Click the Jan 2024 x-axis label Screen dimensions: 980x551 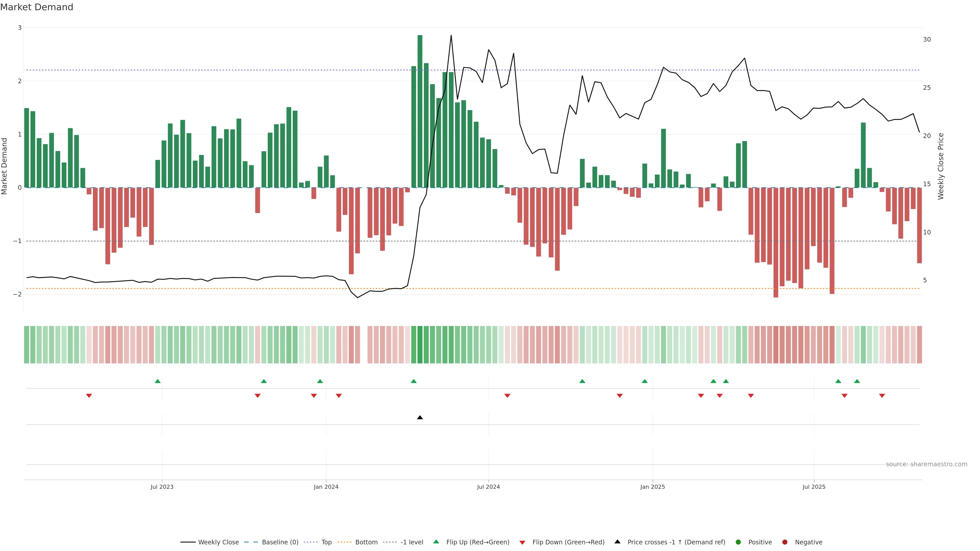click(x=326, y=487)
